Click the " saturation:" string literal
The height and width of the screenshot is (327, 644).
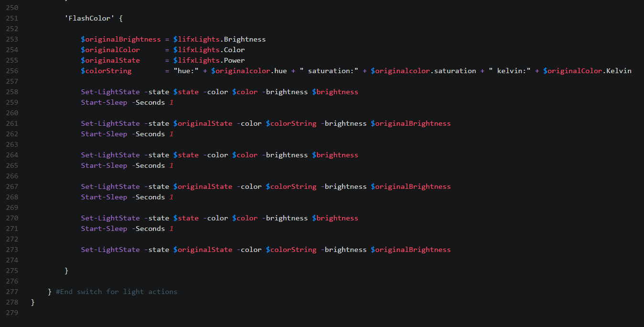pyautogui.click(x=329, y=71)
